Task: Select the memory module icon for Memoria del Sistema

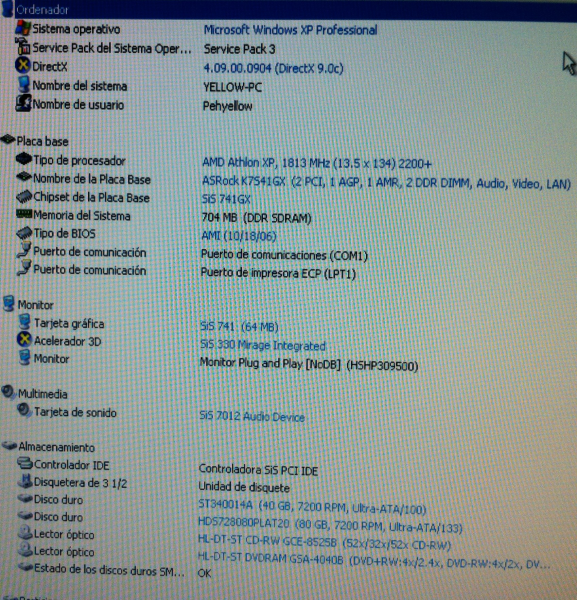Action: [x=24, y=214]
